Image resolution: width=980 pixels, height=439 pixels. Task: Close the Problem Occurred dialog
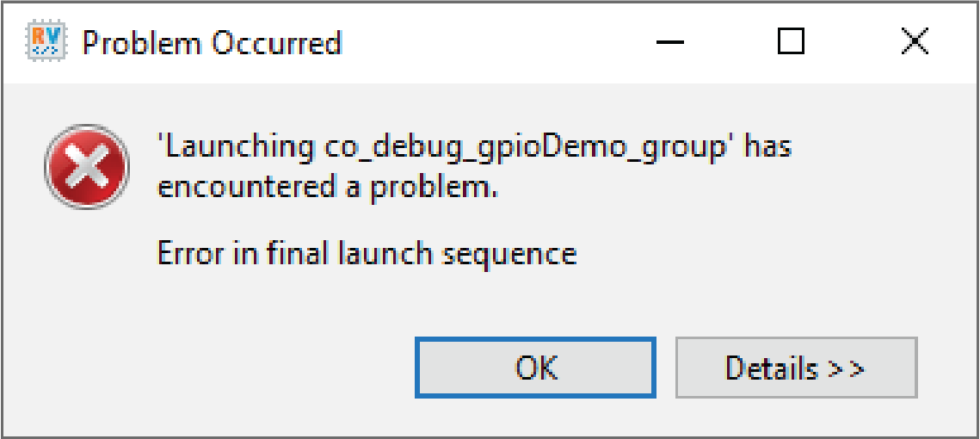[x=913, y=42]
